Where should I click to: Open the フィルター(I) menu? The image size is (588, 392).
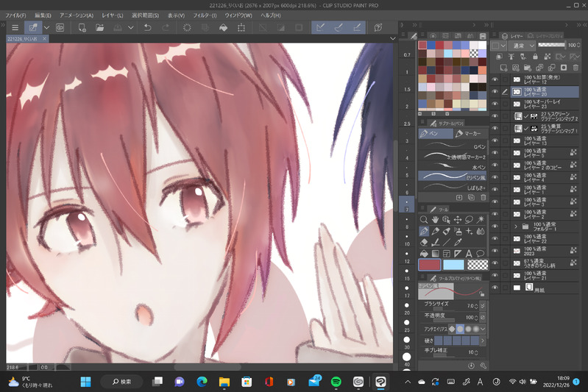pos(205,15)
